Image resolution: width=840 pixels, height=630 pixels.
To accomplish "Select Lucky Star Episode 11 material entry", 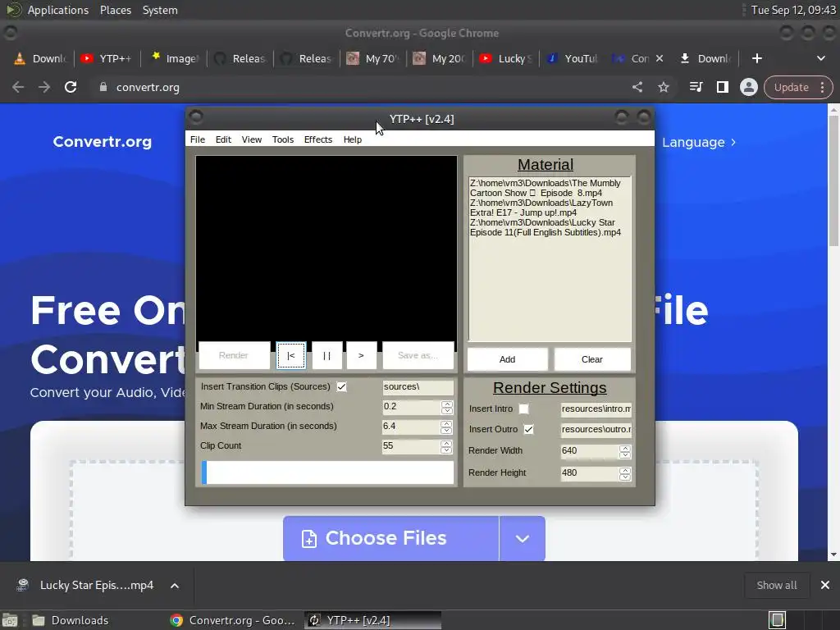I will pyautogui.click(x=546, y=228).
